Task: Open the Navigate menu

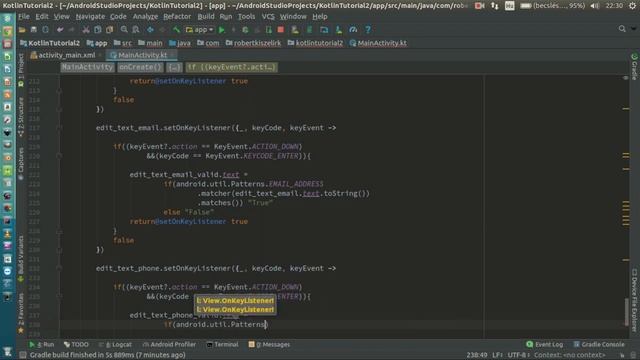Action: tap(90, 17)
